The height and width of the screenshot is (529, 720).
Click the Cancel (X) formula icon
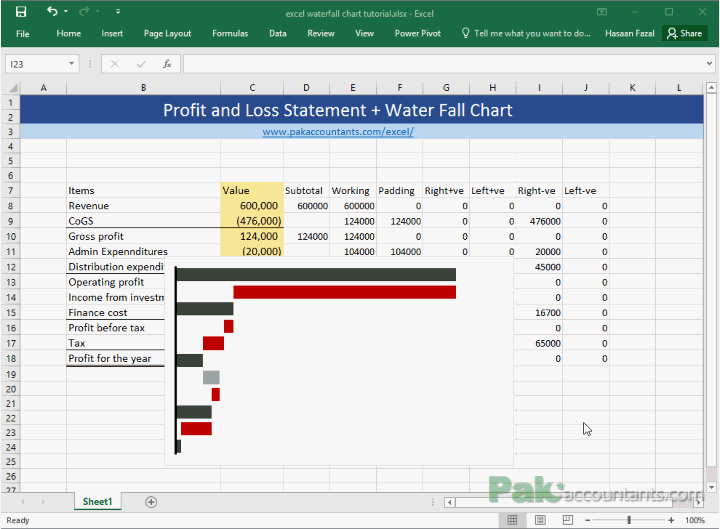[114, 64]
